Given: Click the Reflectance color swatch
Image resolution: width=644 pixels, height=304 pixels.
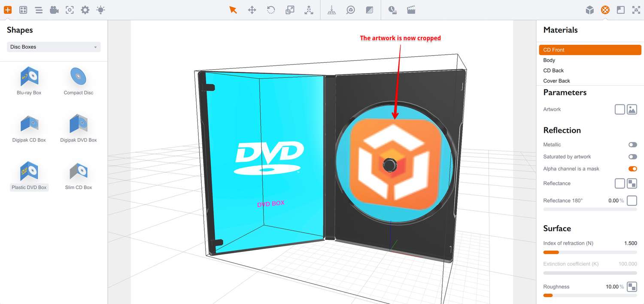Looking at the screenshot, I should (x=620, y=184).
